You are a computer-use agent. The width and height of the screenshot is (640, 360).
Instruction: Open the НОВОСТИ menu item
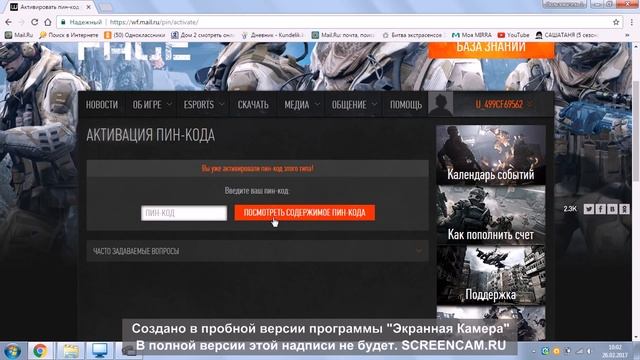coord(102,104)
